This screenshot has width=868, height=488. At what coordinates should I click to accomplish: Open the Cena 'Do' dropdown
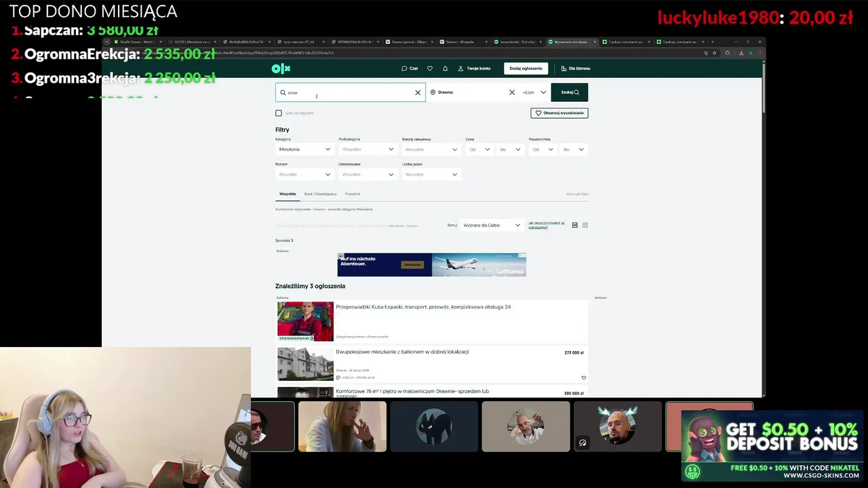[509, 149]
